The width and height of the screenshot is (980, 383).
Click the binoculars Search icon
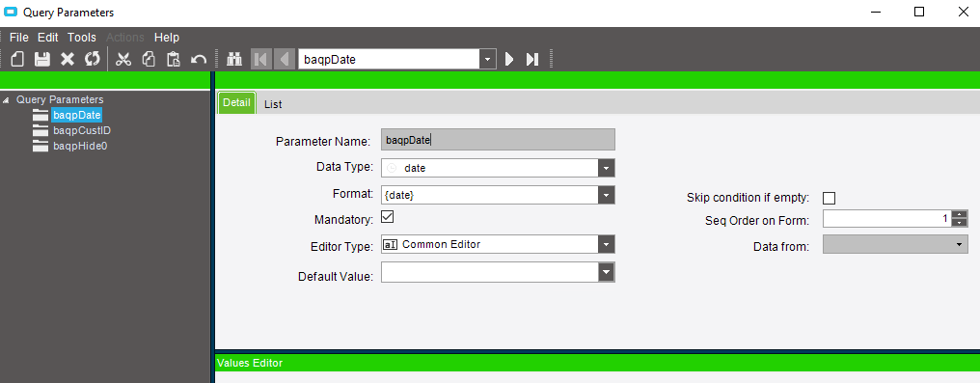(x=234, y=60)
